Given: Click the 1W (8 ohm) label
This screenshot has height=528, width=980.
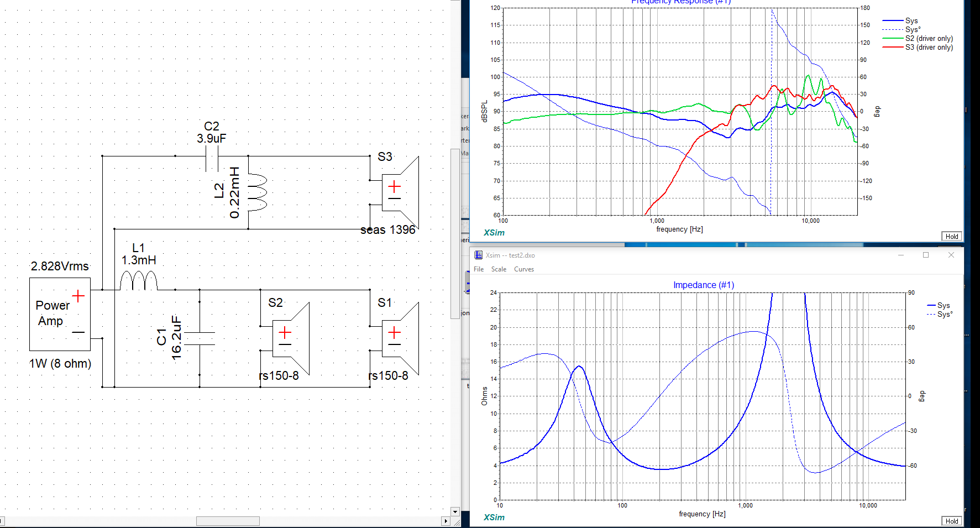Looking at the screenshot, I should pyautogui.click(x=60, y=363).
